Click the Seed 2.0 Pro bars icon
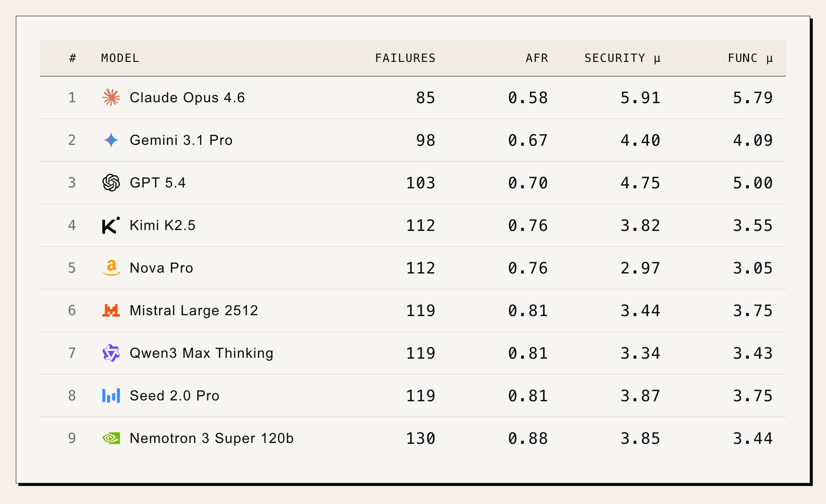 [x=111, y=396]
